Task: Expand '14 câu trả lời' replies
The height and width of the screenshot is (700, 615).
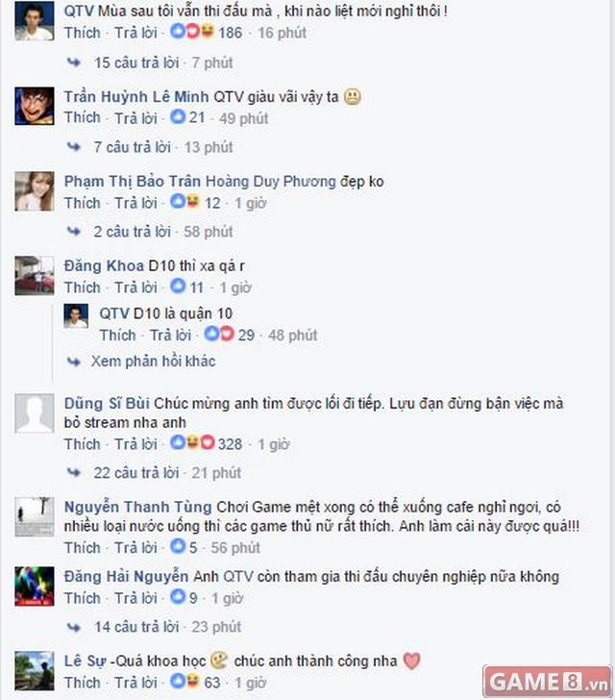Action: (x=136, y=626)
